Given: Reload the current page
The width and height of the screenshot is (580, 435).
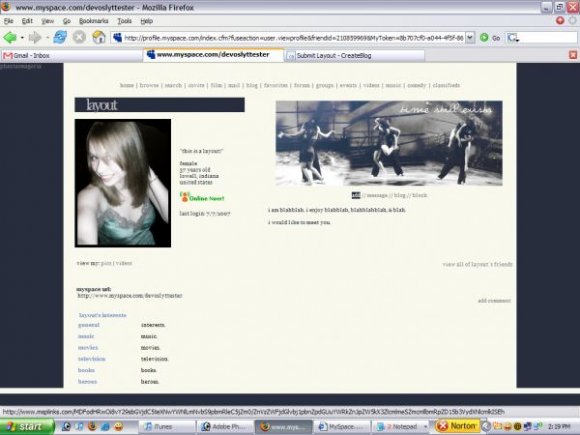Looking at the screenshot, I should tap(60, 37).
